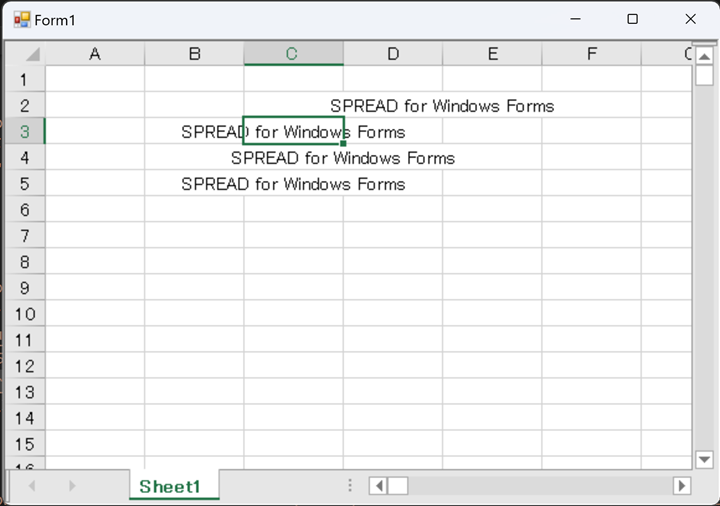The image size is (720, 506).
Task: Click the horizontal scrollbar left arrow
Action: (378, 486)
